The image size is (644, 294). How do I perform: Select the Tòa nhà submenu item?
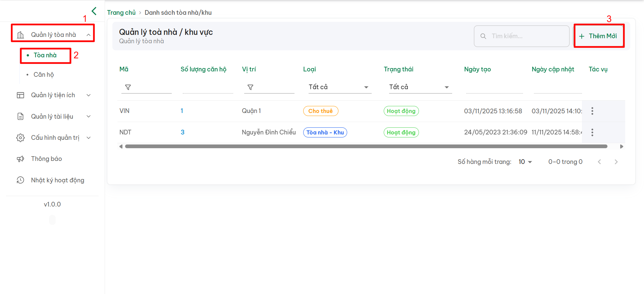[x=45, y=55]
